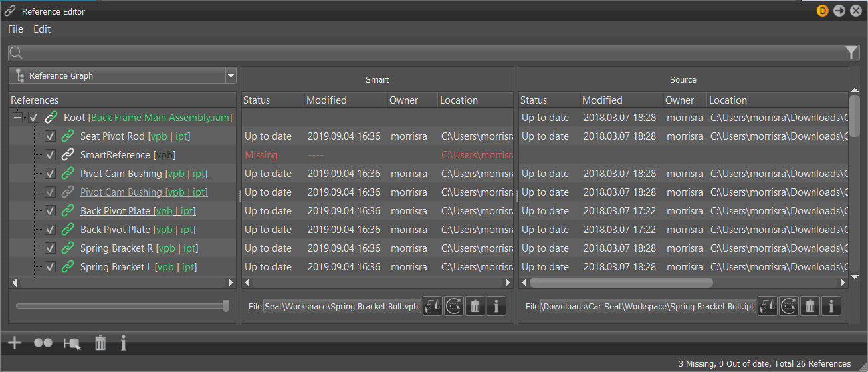Click Source modified 2018.03.07 17:22 in first Back Pivot Plate row
Screen dimensions: 868x372
pos(620,211)
